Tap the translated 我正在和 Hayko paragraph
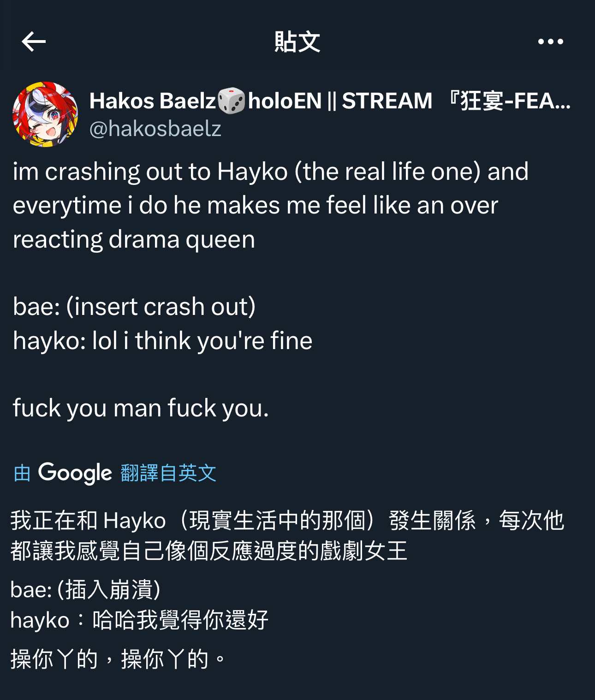 [x=287, y=535]
